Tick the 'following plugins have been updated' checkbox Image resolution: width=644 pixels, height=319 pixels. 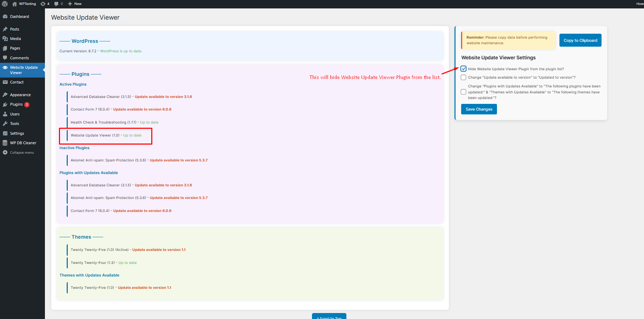[x=464, y=92]
